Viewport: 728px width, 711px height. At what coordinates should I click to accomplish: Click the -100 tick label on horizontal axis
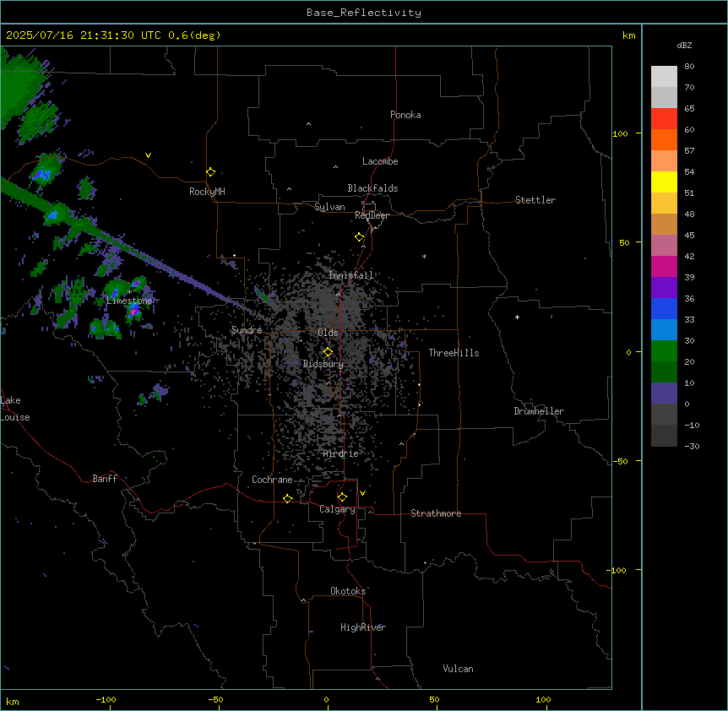(106, 699)
